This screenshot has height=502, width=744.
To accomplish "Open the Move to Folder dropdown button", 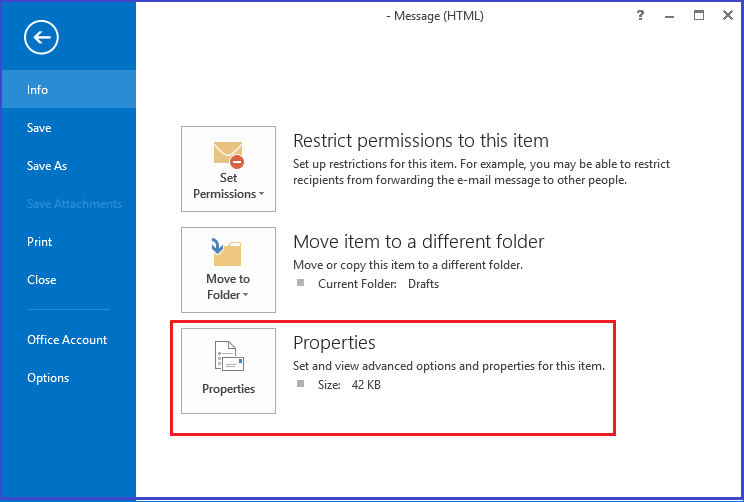I will pyautogui.click(x=228, y=270).
